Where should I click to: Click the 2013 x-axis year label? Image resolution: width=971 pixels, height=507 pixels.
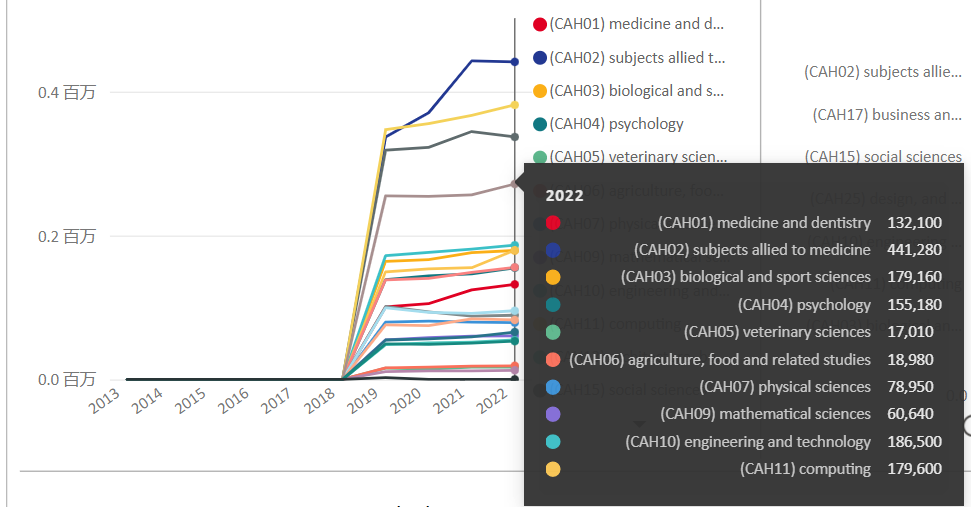105,402
